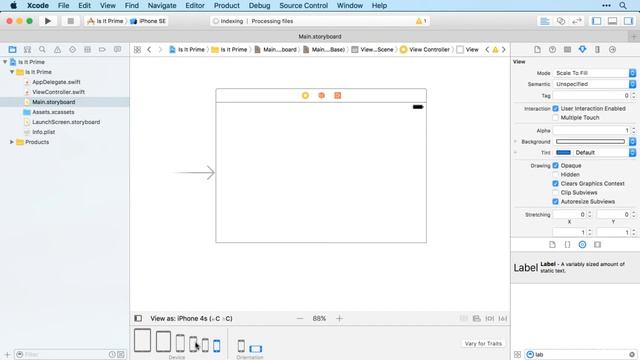Select ViewController.swift in navigator
640x360 pixels.
pyautogui.click(x=58, y=92)
